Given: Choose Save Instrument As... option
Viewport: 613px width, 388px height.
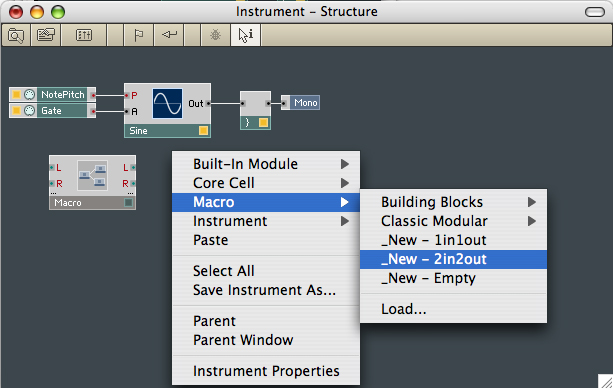Looking at the screenshot, I should pos(266,290).
